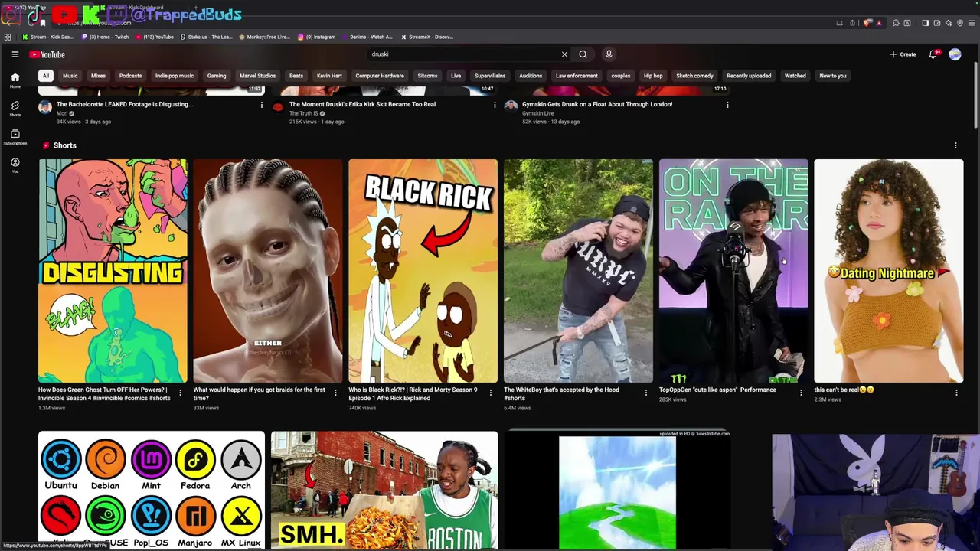Open more options for Gymskin London video
Viewport: 980px width, 551px height.
pos(727,105)
